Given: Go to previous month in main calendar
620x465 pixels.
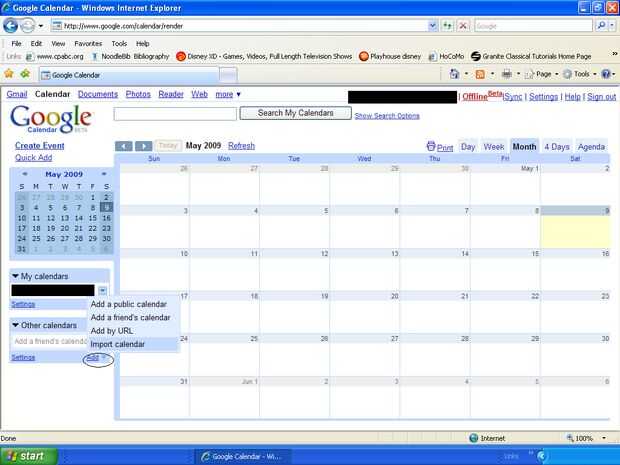Looking at the screenshot, I should pyautogui.click(x=123, y=146).
